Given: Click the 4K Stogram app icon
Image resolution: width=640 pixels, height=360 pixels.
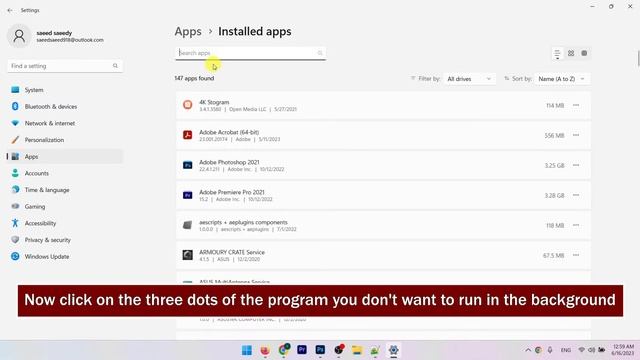Looking at the screenshot, I should point(187,105).
